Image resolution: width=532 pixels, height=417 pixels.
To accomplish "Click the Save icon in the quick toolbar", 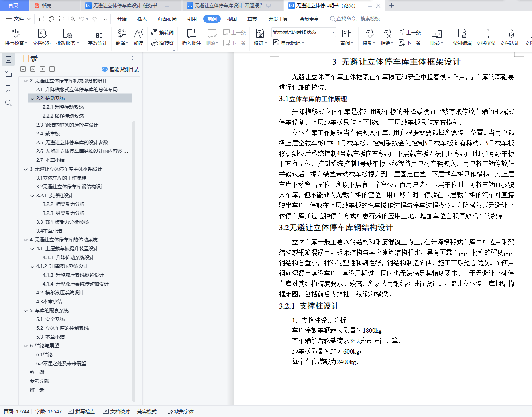I will tap(41, 19).
